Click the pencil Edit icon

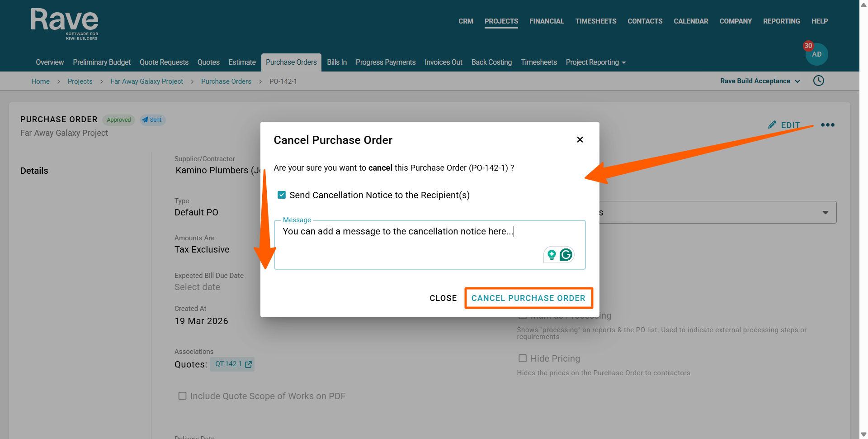pyautogui.click(x=772, y=125)
